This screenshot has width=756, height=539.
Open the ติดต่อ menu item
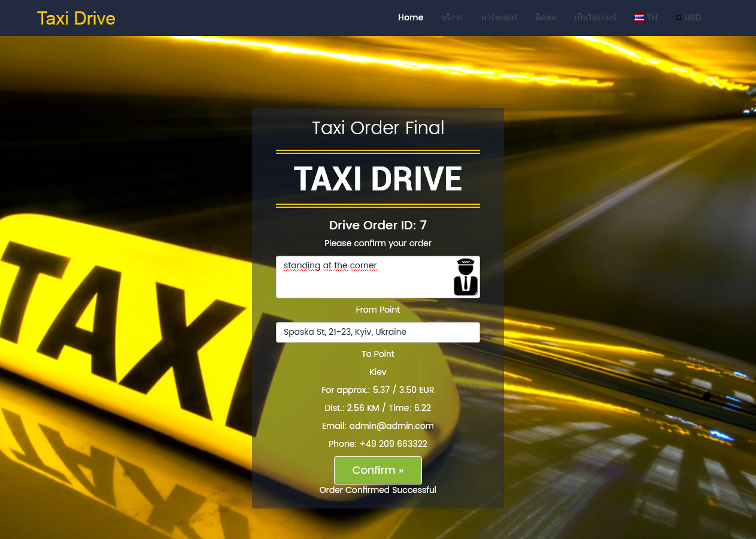[x=545, y=17]
